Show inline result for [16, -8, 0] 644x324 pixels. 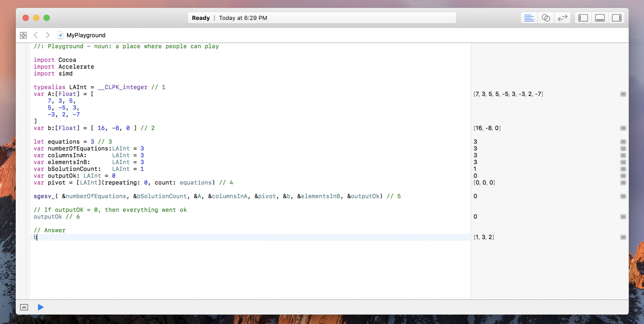(623, 128)
